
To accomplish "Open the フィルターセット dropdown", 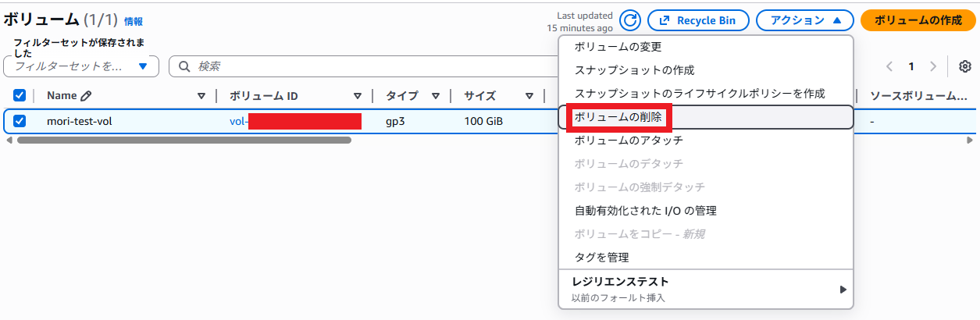I will pos(81,66).
